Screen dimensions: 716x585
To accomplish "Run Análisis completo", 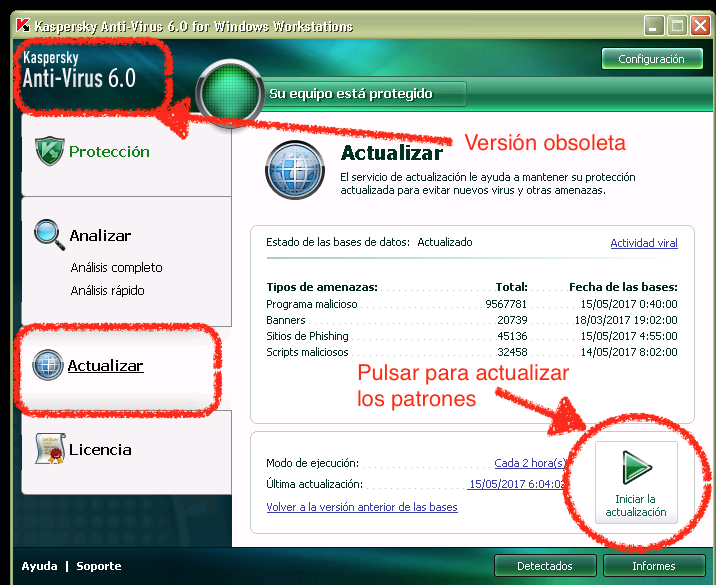I will click(116, 268).
